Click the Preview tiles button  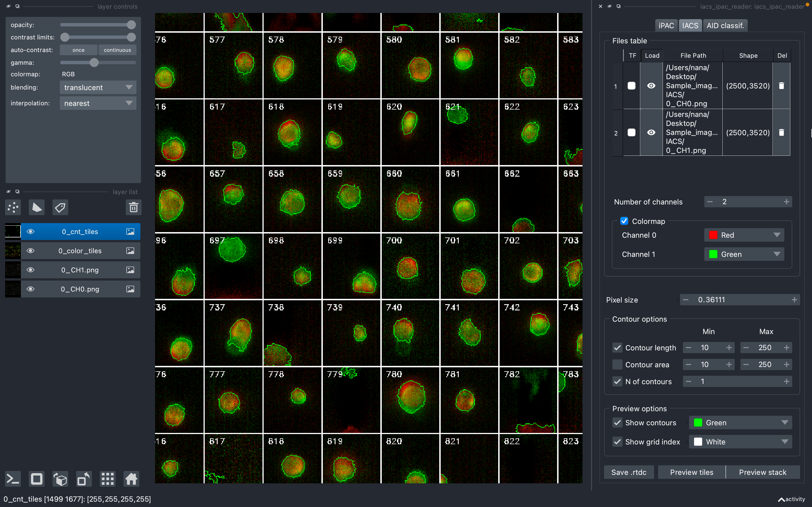click(x=691, y=472)
